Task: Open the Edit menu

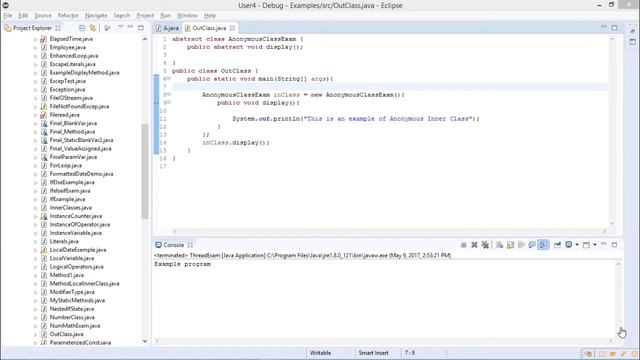Action: point(23,16)
